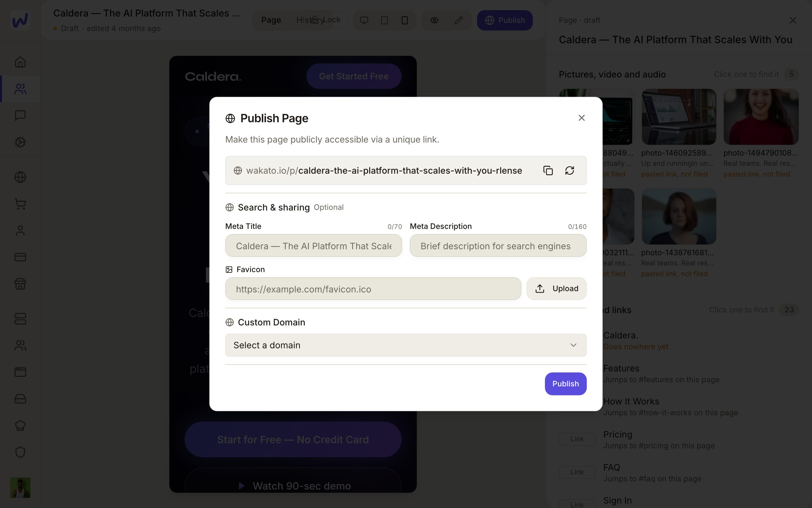The image size is (812, 508).
Task: Open the server stack sidebar icon
Action: (x=20, y=319)
